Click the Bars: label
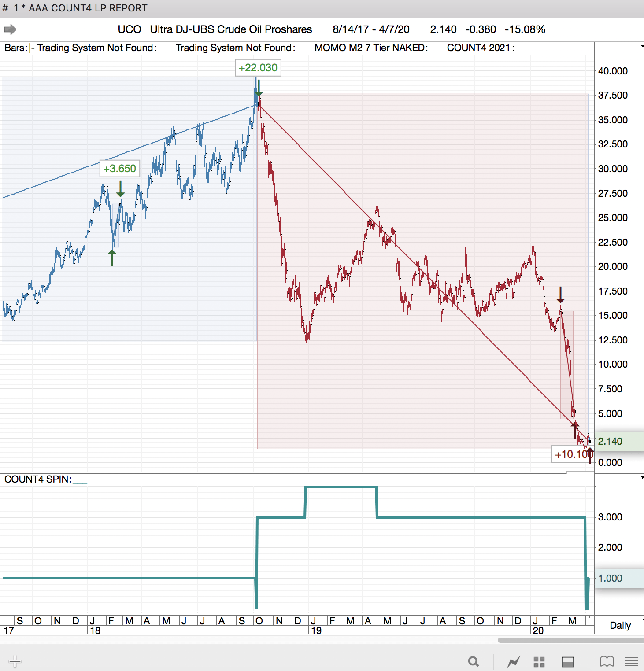This screenshot has width=644, height=671. pyautogui.click(x=16, y=48)
